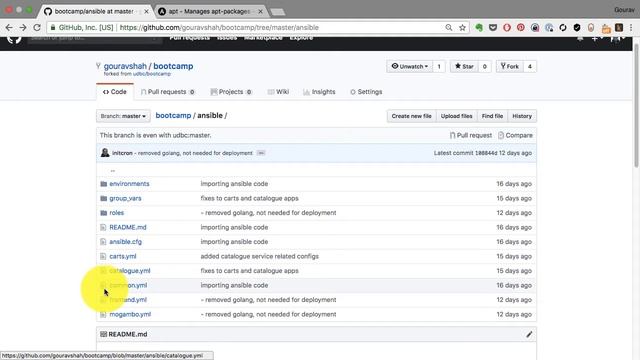The width and height of the screenshot is (640, 360).
Task: Open mogambo.yml file
Action: point(130,314)
